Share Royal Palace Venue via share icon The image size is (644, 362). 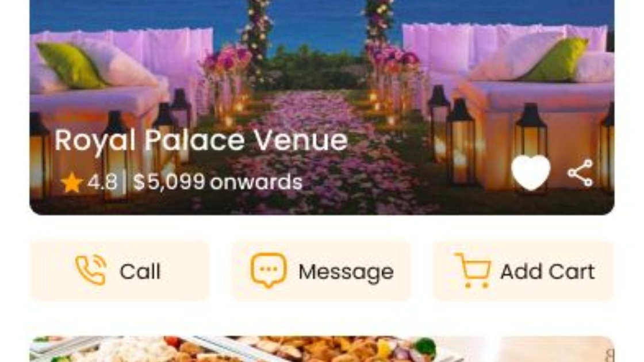tap(580, 173)
